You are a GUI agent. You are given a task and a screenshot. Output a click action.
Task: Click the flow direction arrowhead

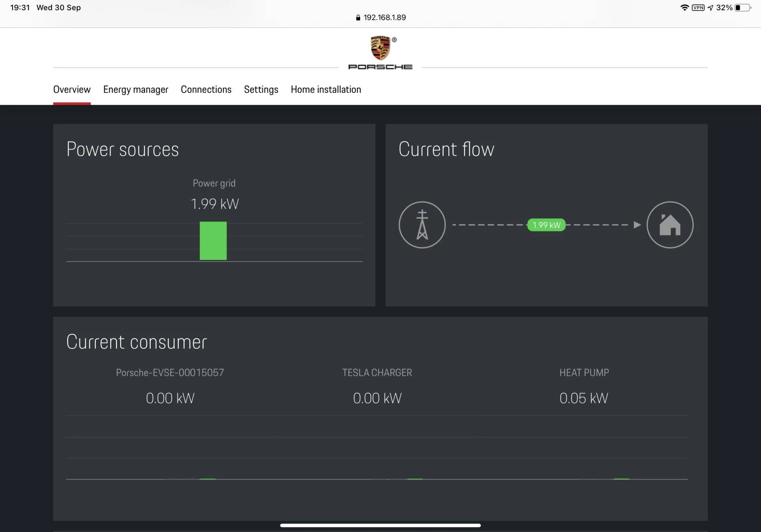click(x=637, y=225)
